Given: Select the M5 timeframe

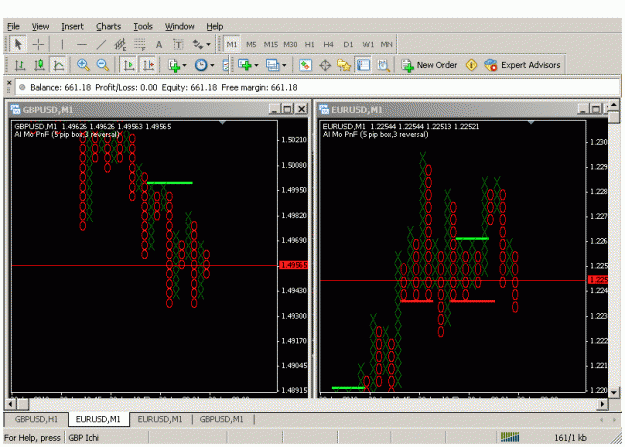Looking at the screenshot, I should (251, 44).
